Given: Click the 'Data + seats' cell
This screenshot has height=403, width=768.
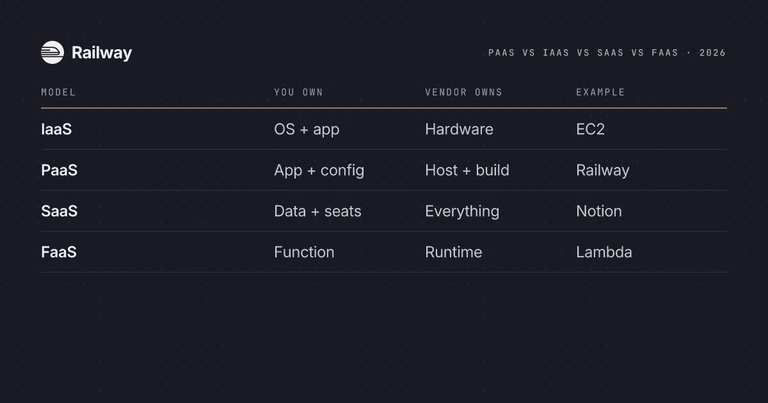Looking at the screenshot, I should coord(317,211).
